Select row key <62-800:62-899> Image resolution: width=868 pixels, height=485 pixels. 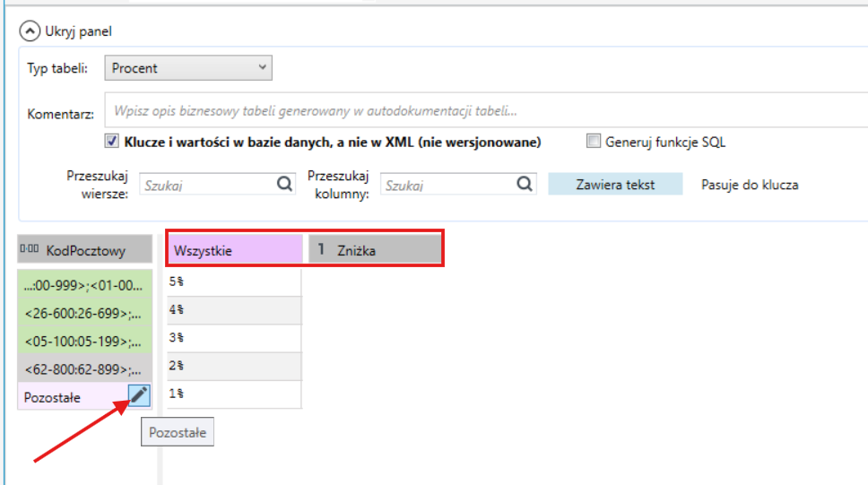click(84, 368)
